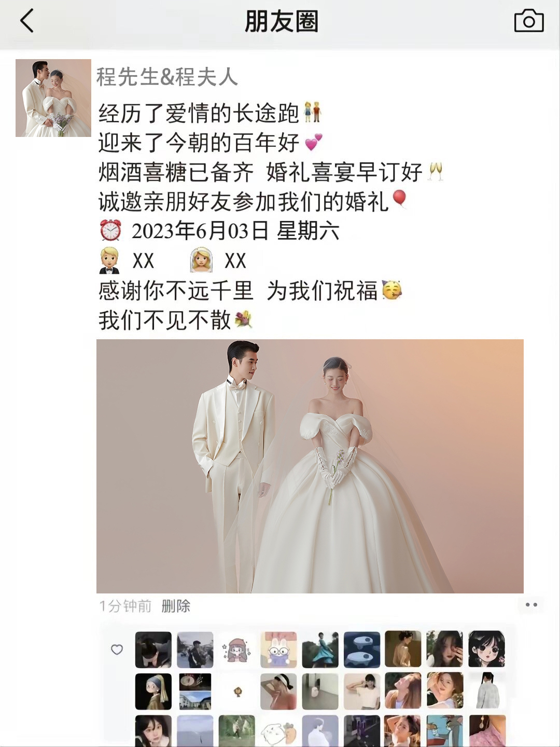The height and width of the screenshot is (747, 560).
Task: View the large wedding photo
Action: pyautogui.click(x=310, y=466)
